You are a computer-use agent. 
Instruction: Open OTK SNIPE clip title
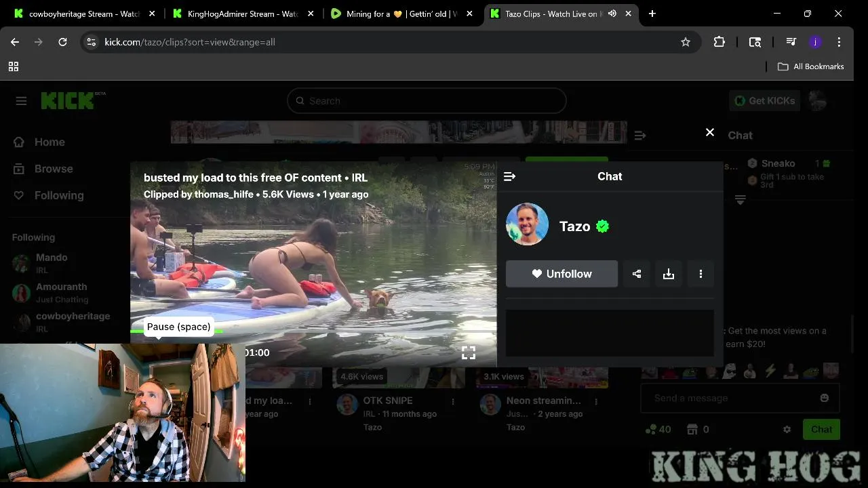point(388,401)
